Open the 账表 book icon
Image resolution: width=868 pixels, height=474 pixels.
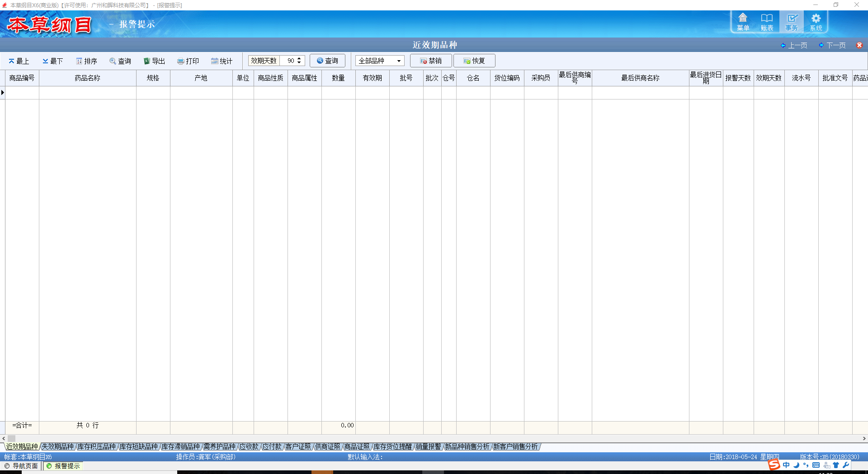767,22
